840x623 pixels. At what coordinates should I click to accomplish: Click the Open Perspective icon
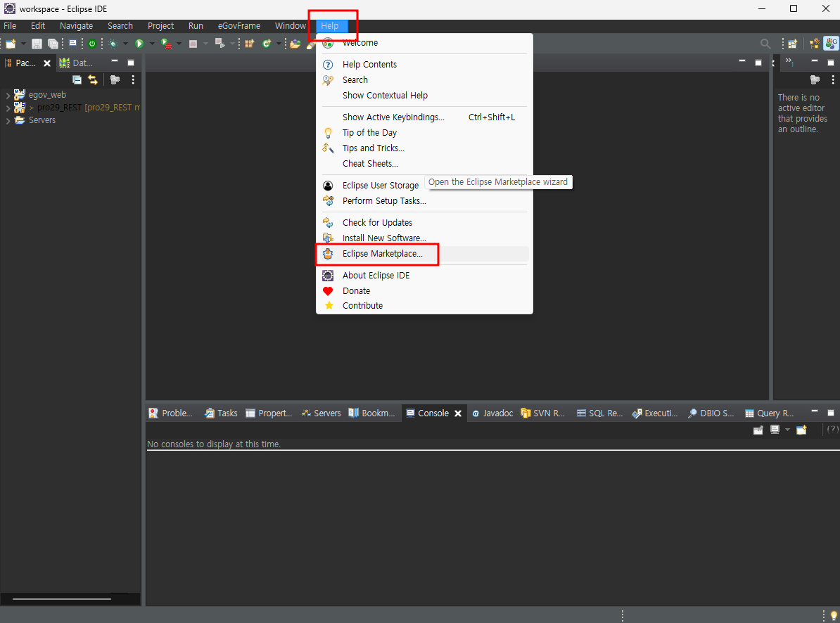pos(792,44)
